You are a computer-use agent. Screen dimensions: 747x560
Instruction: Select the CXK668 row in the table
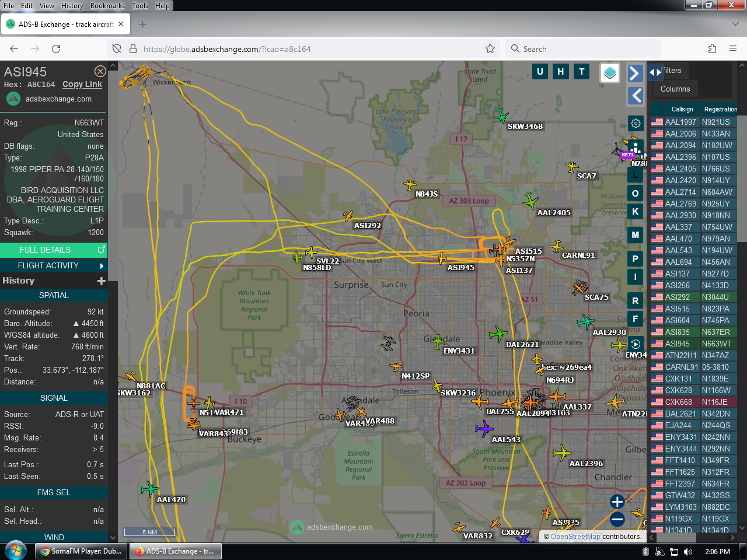[x=694, y=402]
